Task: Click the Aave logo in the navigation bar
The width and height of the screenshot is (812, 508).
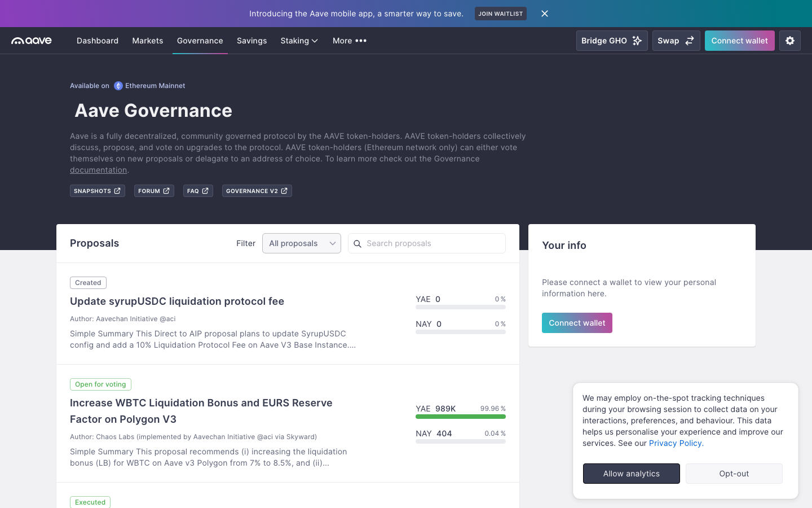Action: click(31, 40)
